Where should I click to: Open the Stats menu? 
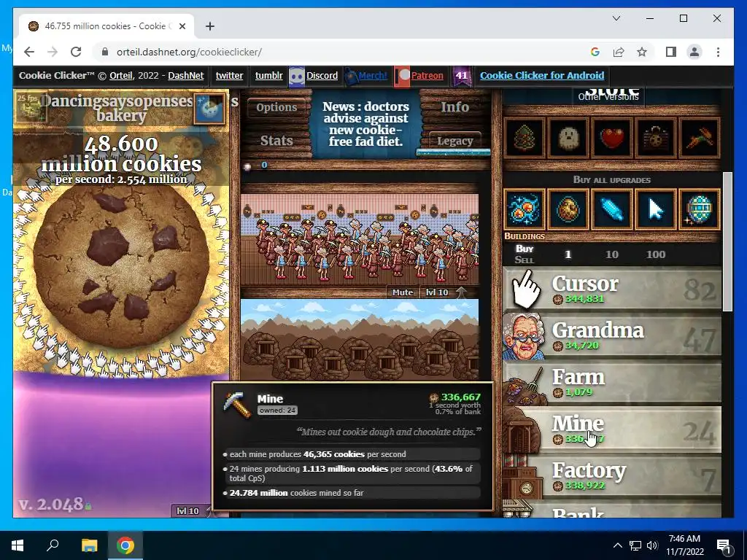(276, 141)
